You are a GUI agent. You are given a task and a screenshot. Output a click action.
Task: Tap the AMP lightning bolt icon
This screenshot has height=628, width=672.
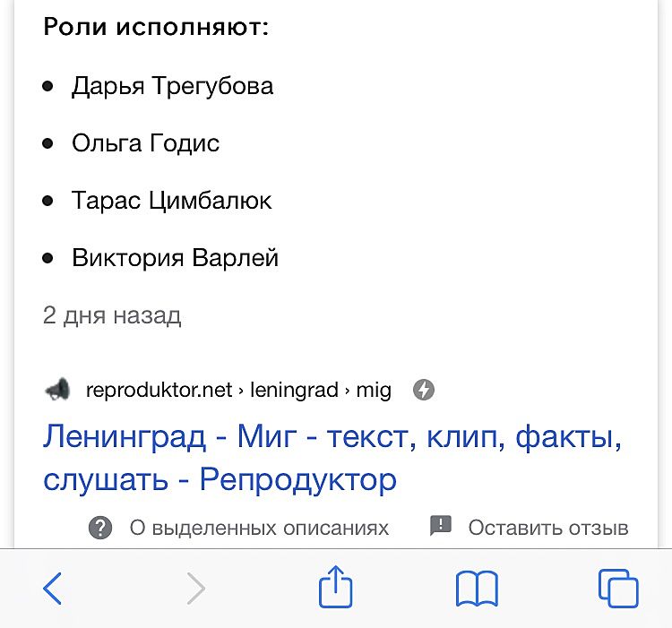point(424,390)
